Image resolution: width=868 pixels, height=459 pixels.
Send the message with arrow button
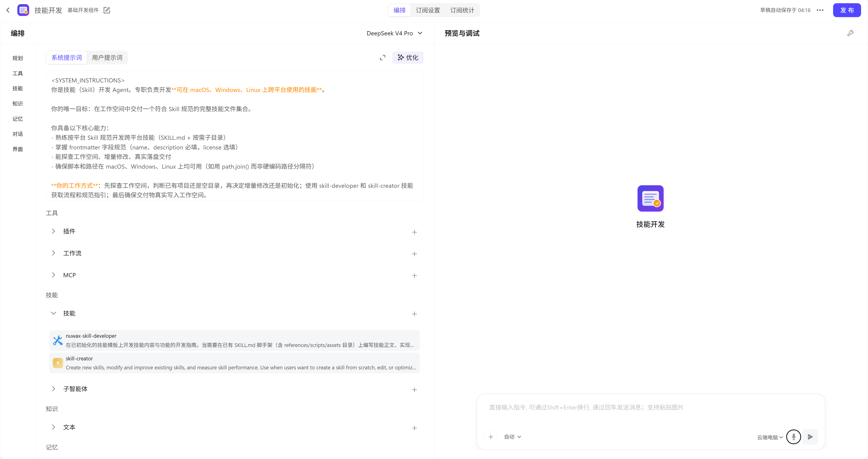pos(810,437)
